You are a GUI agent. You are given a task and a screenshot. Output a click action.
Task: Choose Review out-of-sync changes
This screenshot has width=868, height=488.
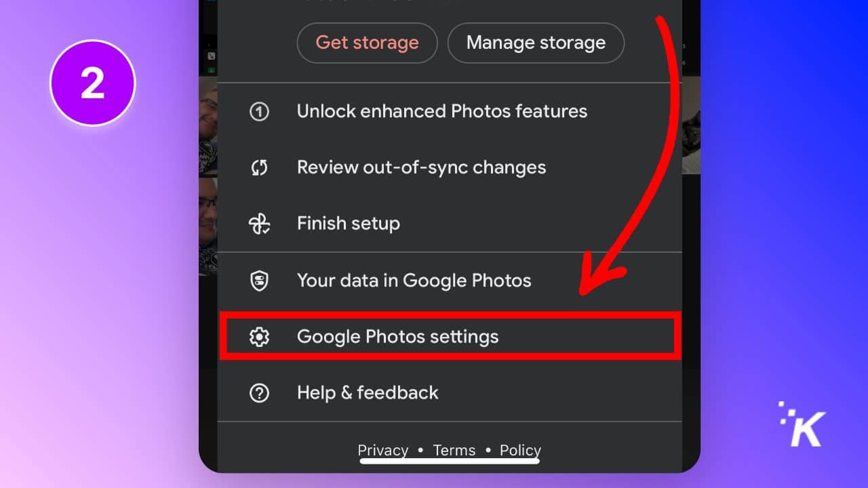pyautogui.click(x=420, y=167)
